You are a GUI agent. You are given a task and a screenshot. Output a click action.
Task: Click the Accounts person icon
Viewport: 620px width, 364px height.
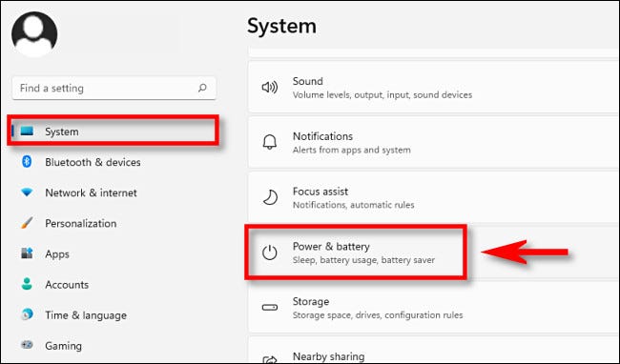(x=27, y=284)
